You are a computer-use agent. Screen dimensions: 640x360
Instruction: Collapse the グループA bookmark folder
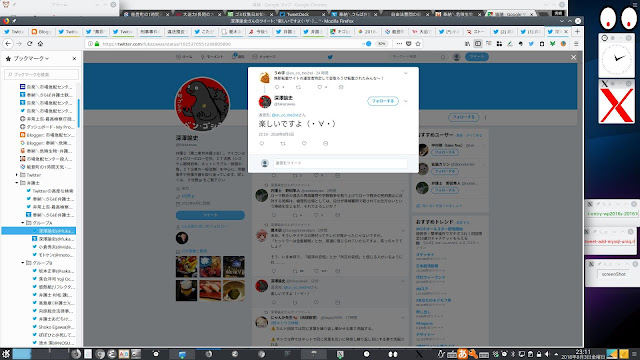pos(23,223)
